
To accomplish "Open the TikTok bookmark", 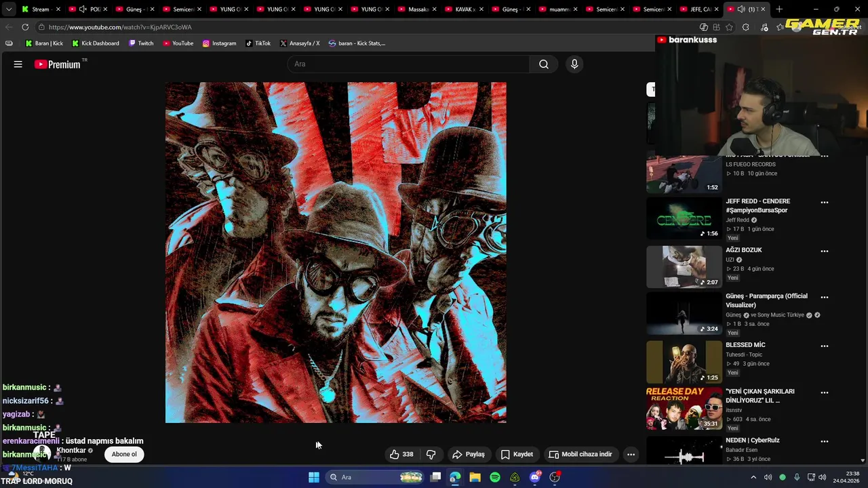I will point(258,43).
